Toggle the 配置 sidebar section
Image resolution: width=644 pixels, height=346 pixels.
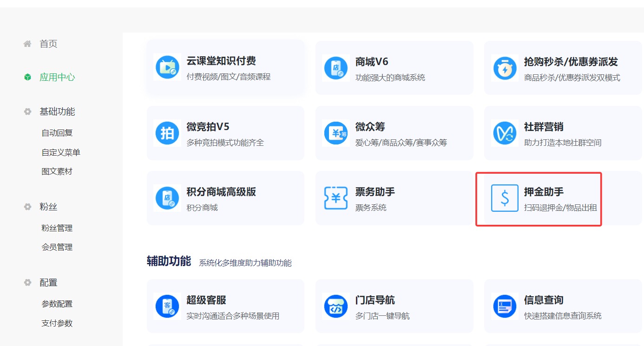48,283
